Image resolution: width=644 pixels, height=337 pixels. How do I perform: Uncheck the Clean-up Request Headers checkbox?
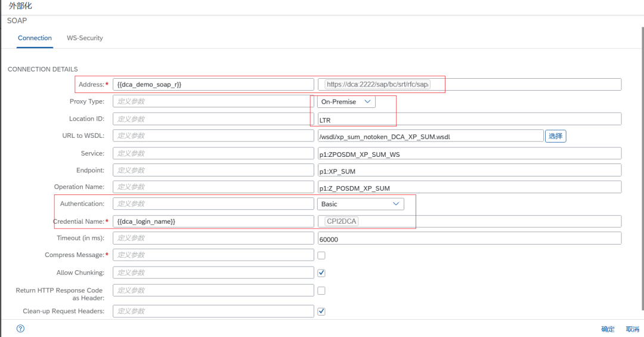321,311
